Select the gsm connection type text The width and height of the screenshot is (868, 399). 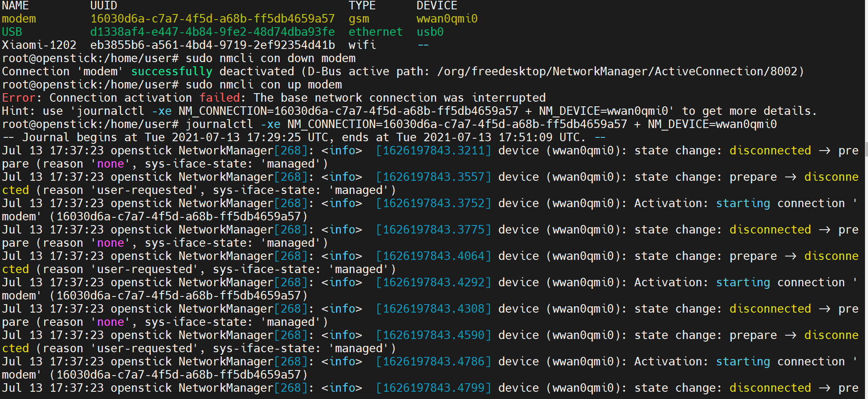(358, 19)
